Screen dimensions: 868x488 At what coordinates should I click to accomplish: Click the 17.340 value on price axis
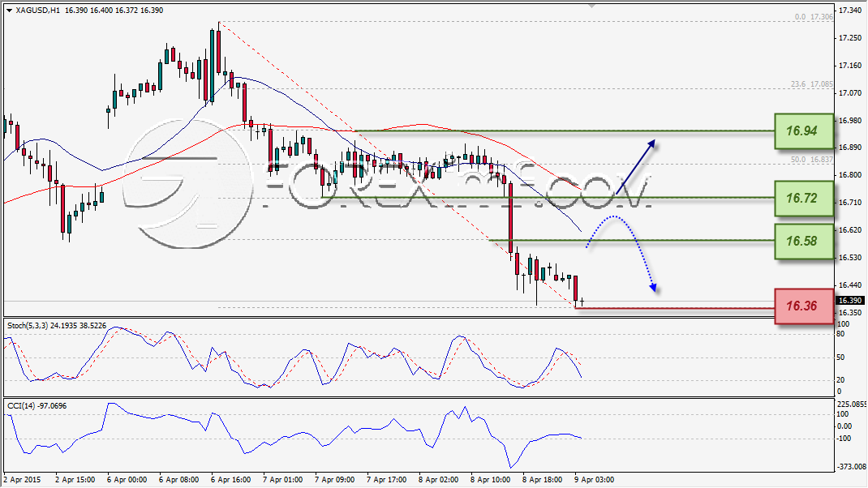tap(850, 11)
